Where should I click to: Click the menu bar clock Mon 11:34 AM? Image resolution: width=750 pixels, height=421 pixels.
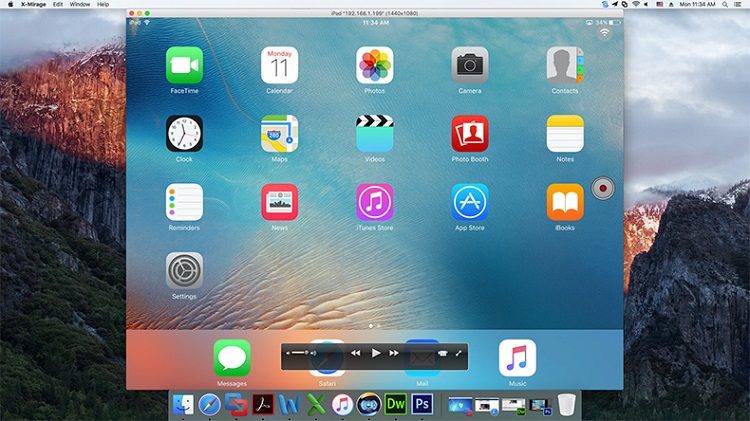click(x=697, y=4)
